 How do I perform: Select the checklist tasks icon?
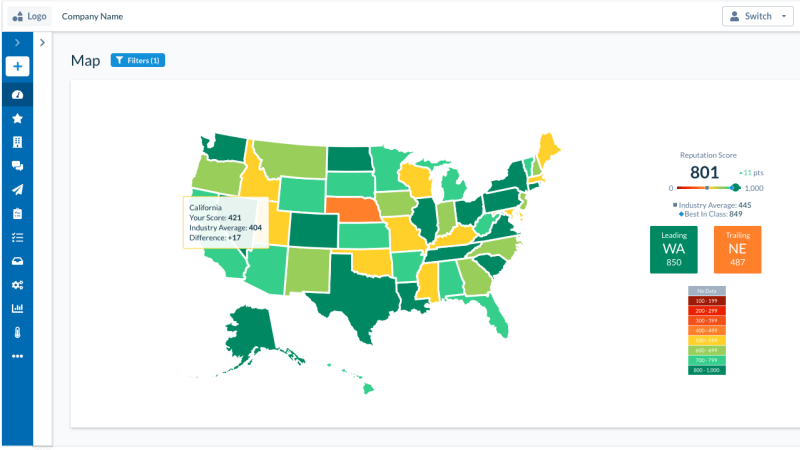point(17,237)
